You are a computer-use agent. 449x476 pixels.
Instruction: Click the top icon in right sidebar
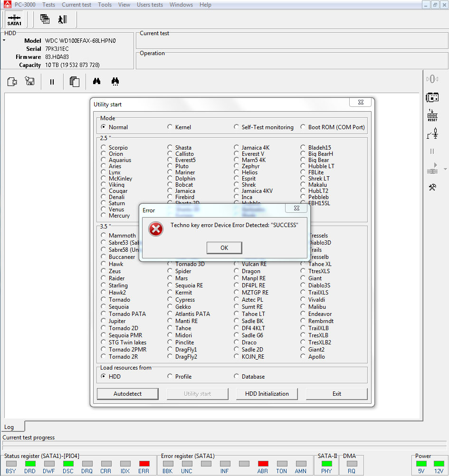point(432,79)
